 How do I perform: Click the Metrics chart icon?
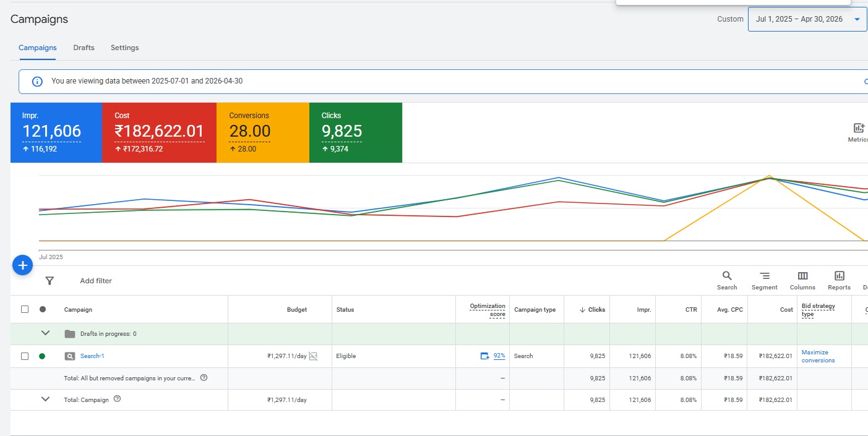click(x=859, y=128)
